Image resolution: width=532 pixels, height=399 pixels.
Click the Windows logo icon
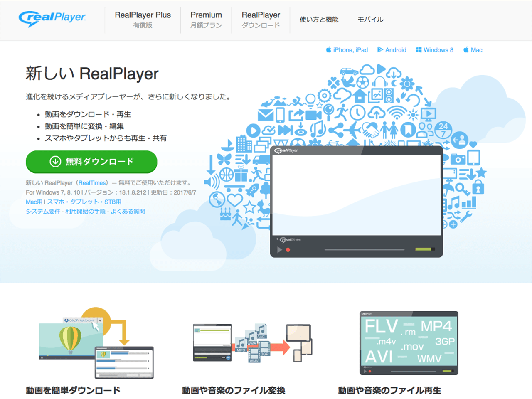tap(419, 49)
